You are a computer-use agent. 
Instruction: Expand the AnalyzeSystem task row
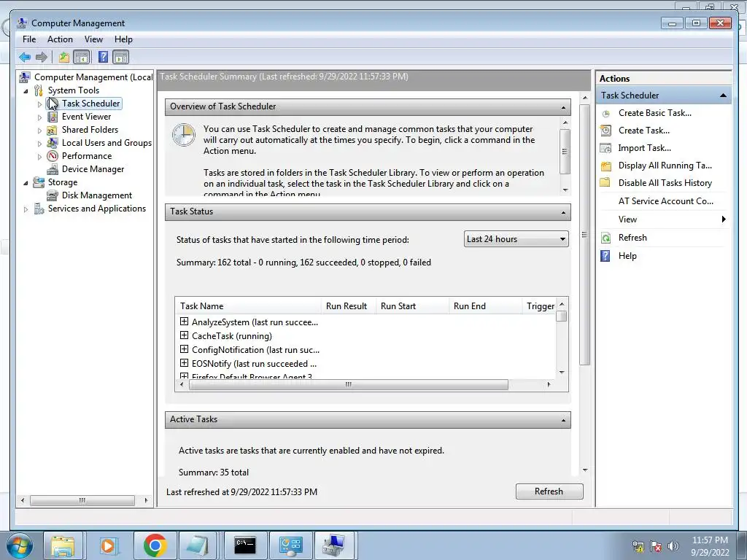point(184,322)
